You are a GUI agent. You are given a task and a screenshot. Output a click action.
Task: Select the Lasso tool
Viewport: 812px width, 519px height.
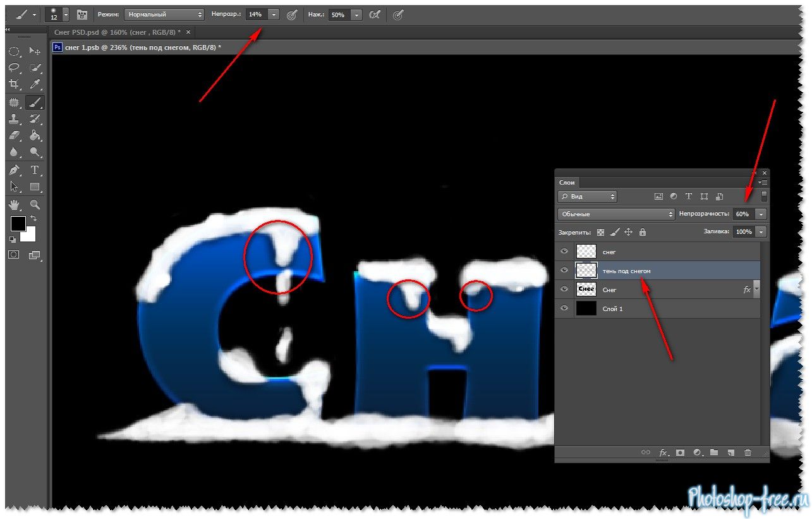click(14, 68)
